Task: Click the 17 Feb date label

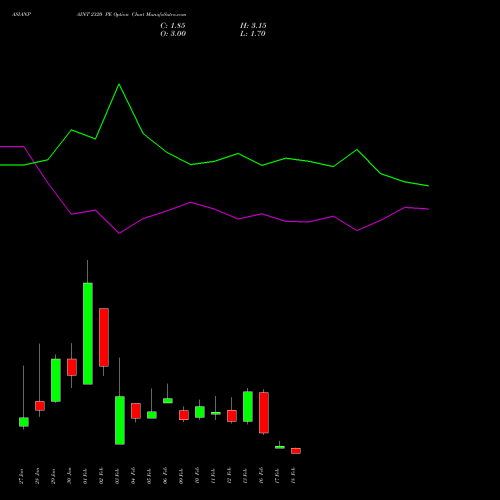Action: pos(278,476)
